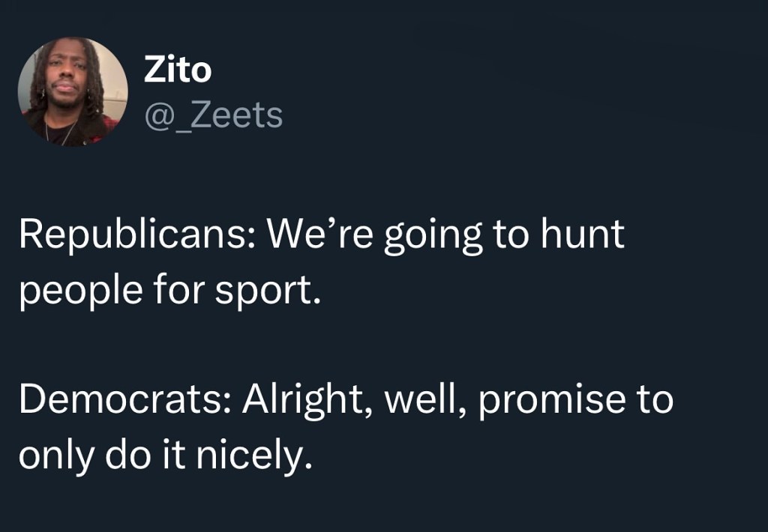Screen dimensions: 768x532
Task: Open the Zito display name link
Action: pos(177,71)
